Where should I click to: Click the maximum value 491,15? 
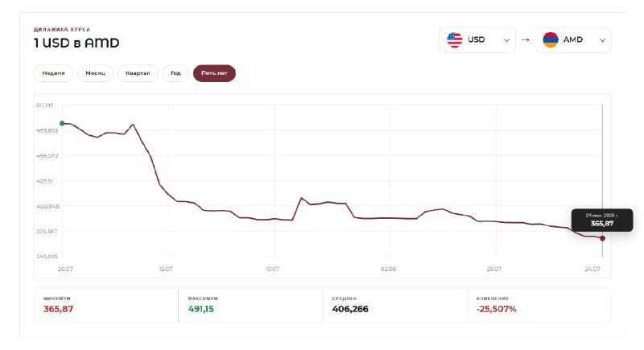[200, 309]
